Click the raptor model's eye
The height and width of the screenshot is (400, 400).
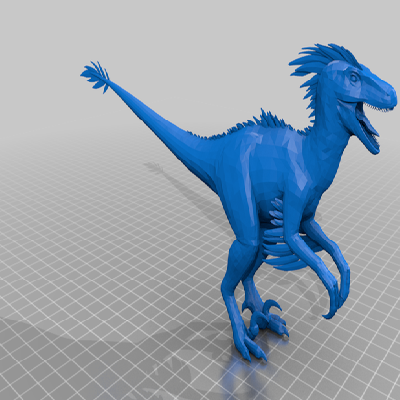[x=354, y=78]
